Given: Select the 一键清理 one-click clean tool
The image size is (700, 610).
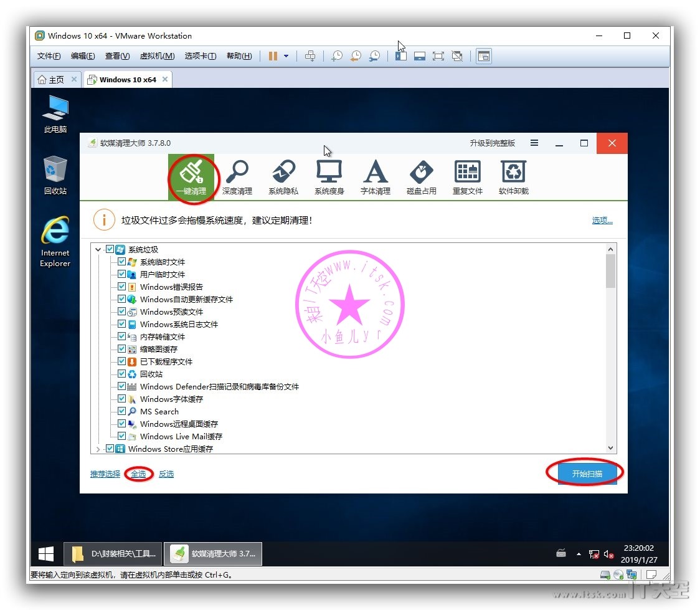Looking at the screenshot, I should [192, 178].
